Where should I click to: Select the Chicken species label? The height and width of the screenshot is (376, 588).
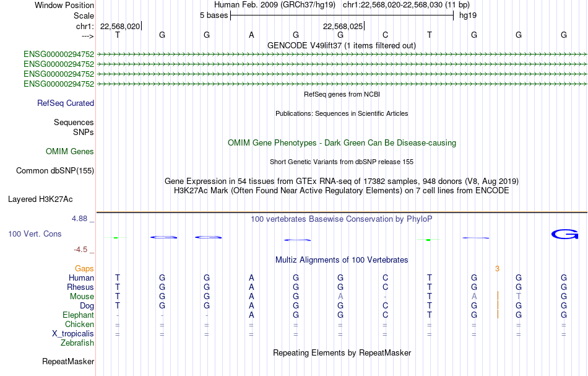(79, 325)
